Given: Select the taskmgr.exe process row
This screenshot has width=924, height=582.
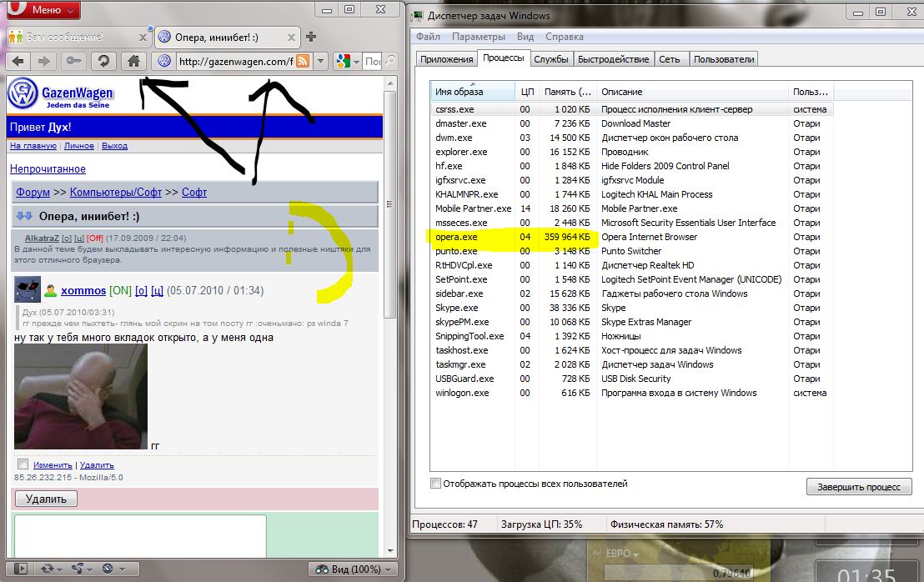Looking at the screenshot, I should click(631, 364).
